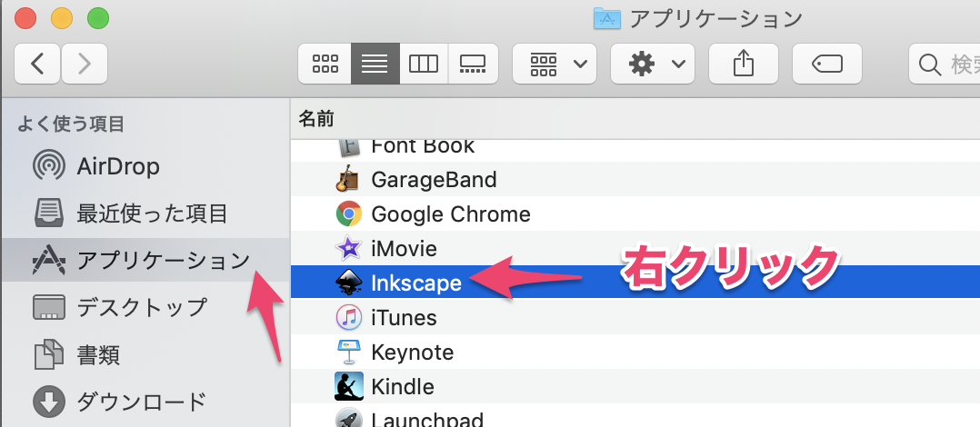Click the Google Chrome app icon
Viewport: 980px width, 427px height.
click(349, 214)
